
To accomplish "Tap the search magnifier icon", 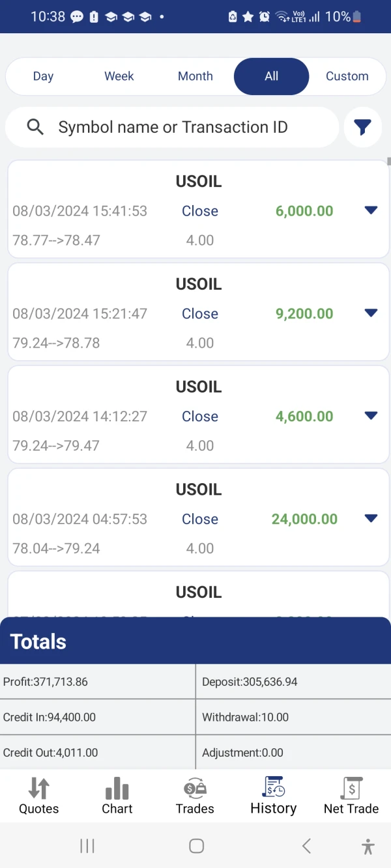I will (x=35, y=127).
